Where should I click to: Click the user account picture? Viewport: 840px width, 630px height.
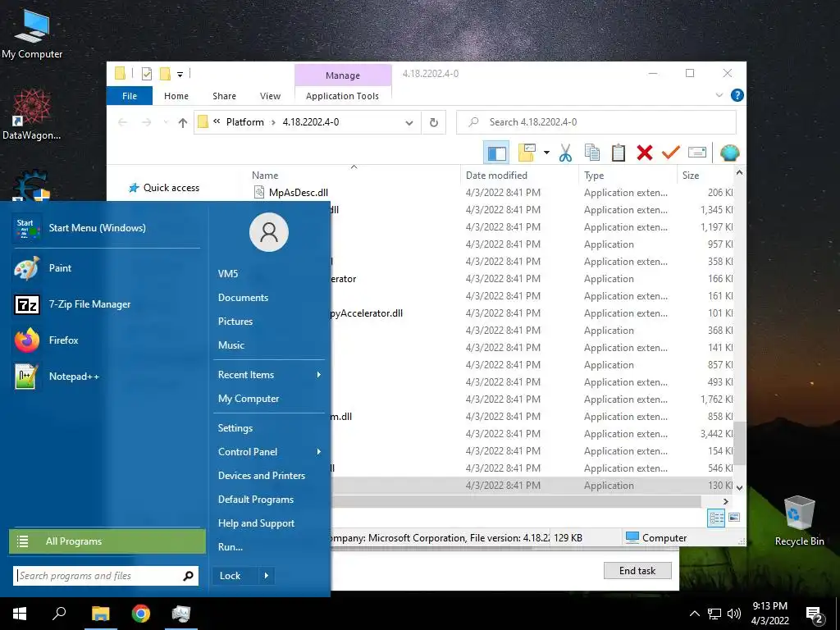(x=269, y=232)
